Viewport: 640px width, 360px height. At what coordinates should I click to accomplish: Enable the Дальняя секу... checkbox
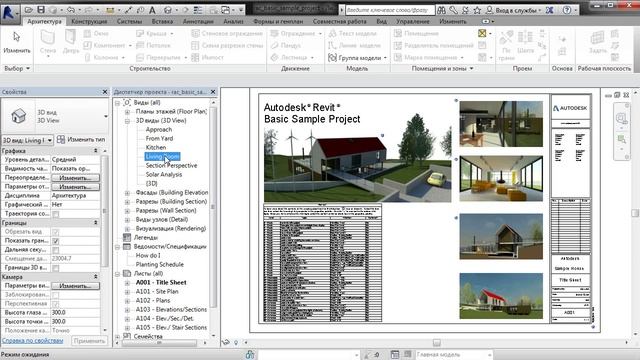pos(56,250)
